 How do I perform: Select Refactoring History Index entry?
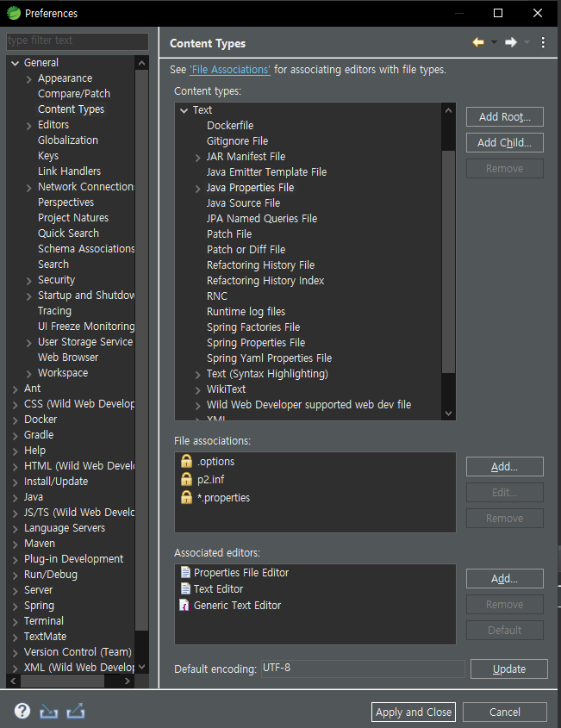[265, 280]
